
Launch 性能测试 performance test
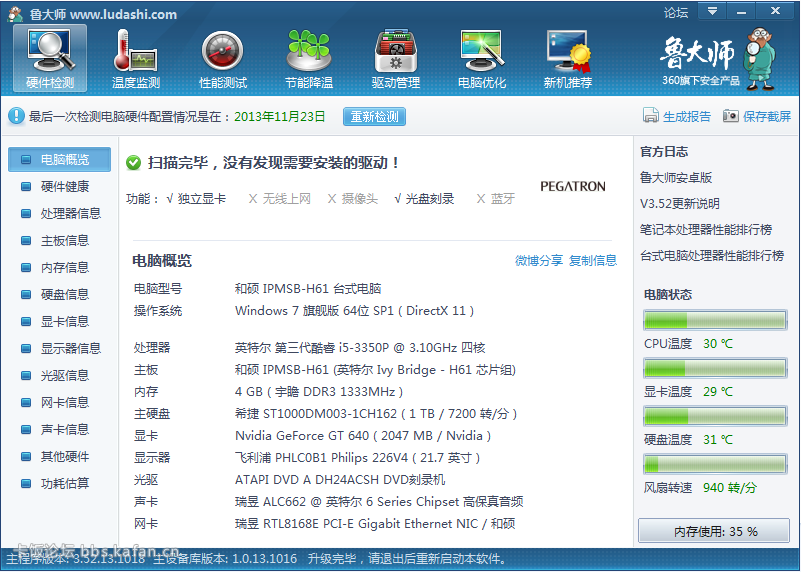[x=223, y=58]
